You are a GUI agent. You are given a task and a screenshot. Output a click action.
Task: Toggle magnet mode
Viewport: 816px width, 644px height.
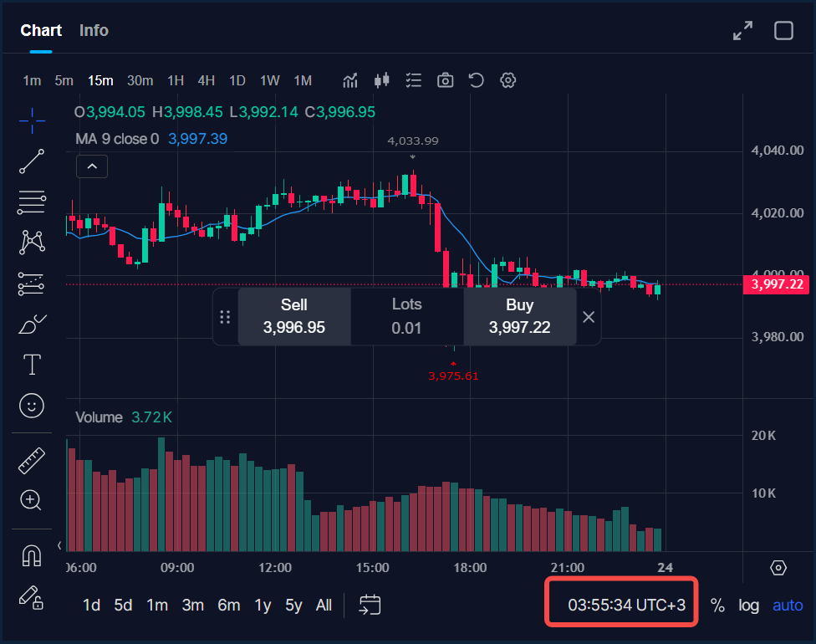(32, 555)
